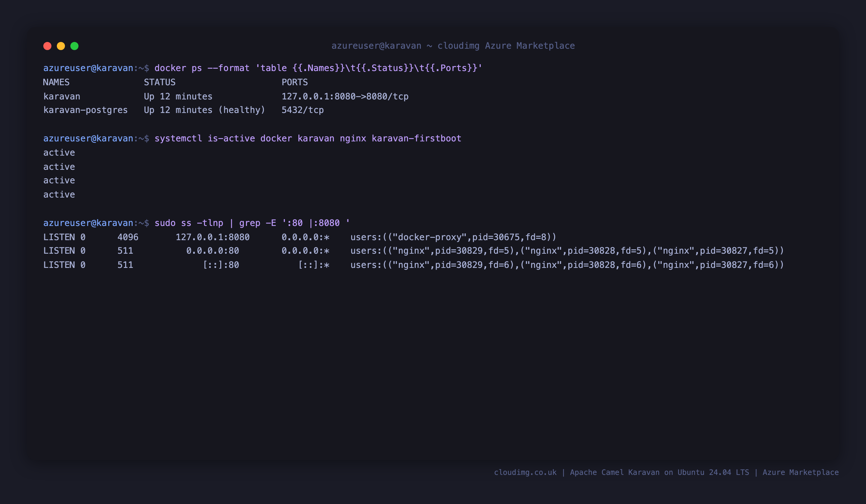Click the STATUS column header
The height and width of the screenshot is (504, 866).
(159, 82)
